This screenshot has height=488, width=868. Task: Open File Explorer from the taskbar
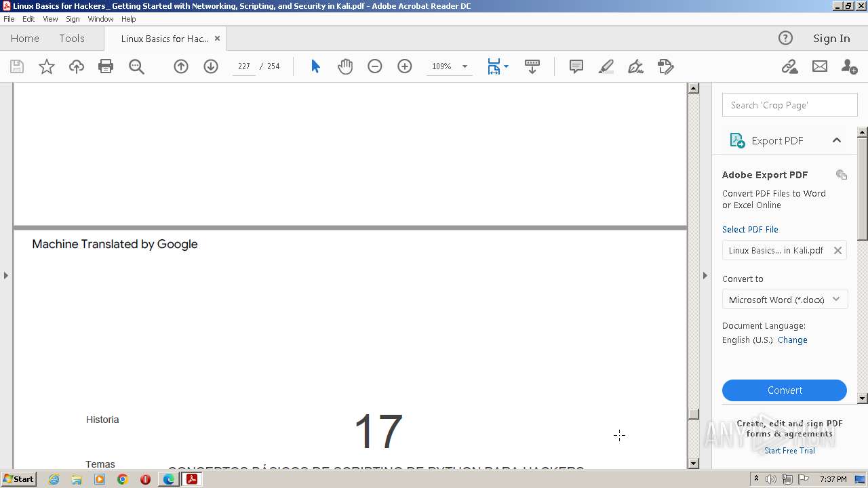[77, 479]
